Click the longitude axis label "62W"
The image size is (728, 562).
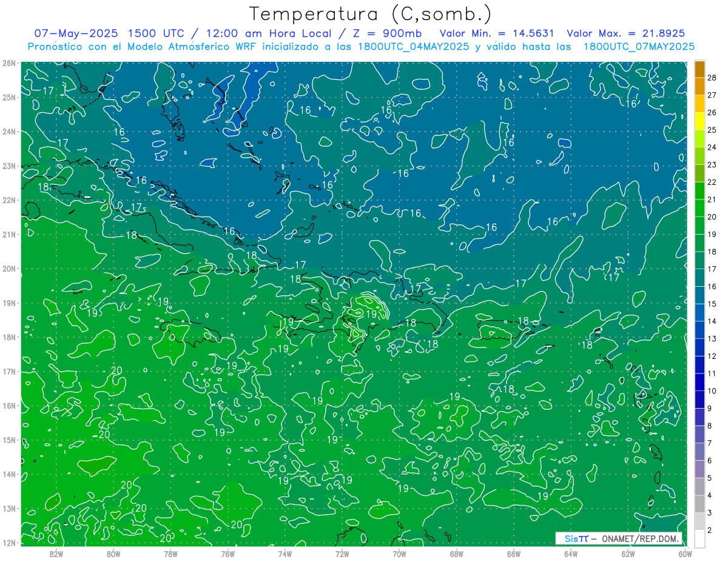(628, 554)
